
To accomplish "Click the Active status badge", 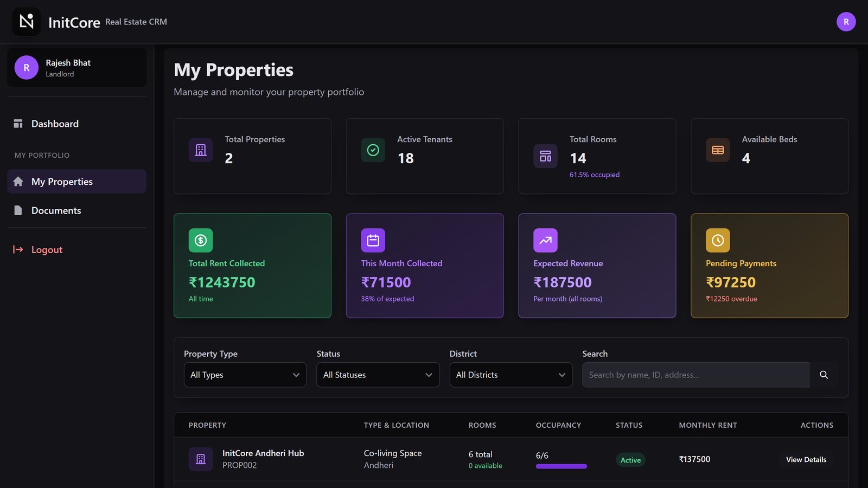I will click(x=630, y=460).
